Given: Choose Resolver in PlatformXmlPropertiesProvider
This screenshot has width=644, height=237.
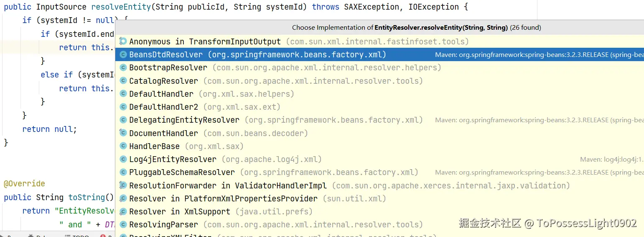Looking at the screenshot, I should [223, 198].
